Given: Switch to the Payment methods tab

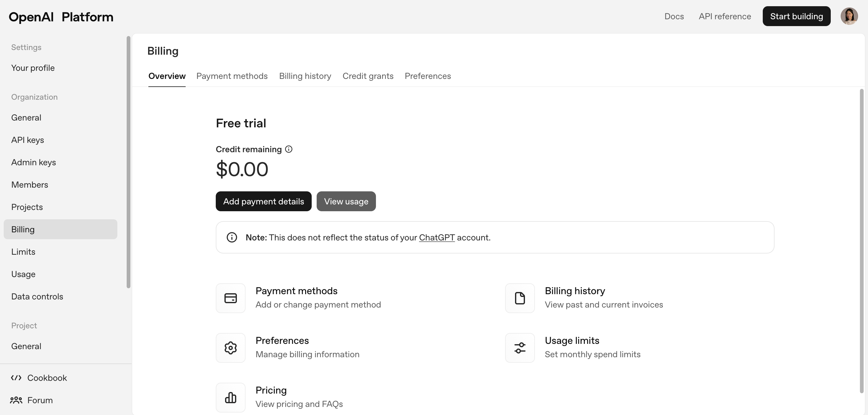Looking at the screenshot, I should click(232, 76).
